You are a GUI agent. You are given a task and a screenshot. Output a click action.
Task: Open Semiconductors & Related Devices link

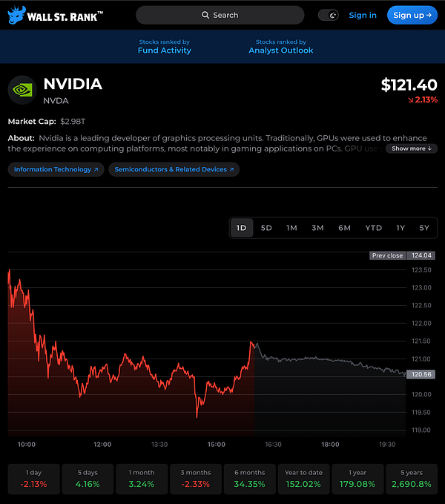tap(174, 169)
